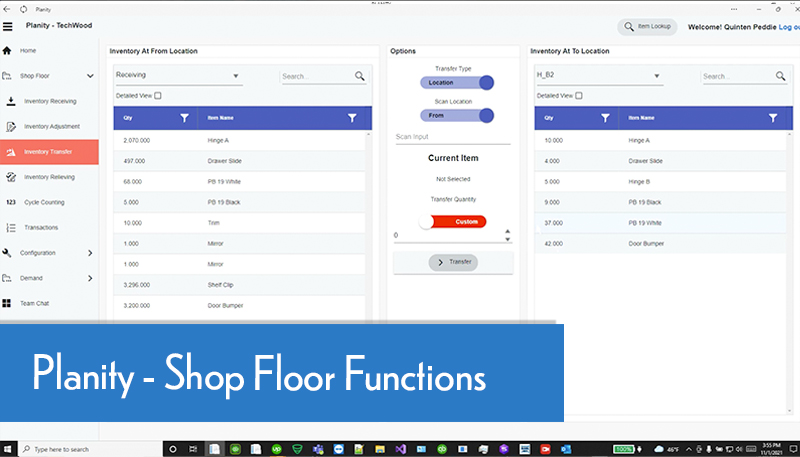Open File Explorer from the taskbar
The image size is (800, 457).
coord(380,449)
